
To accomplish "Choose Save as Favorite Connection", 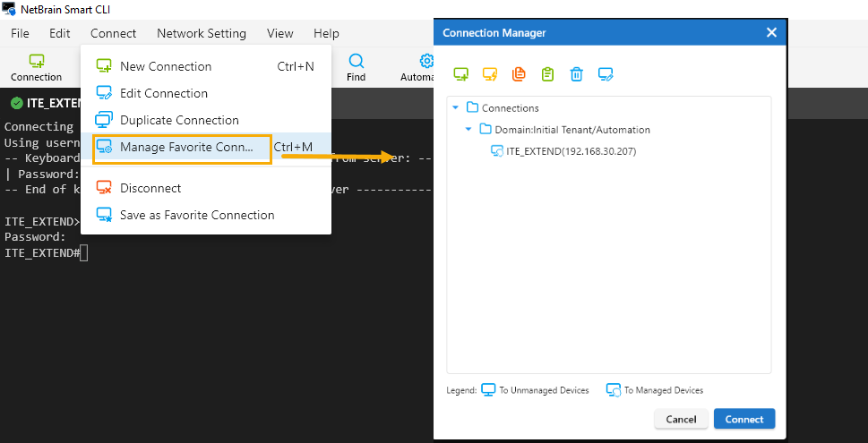I will [x=206, y=215].
